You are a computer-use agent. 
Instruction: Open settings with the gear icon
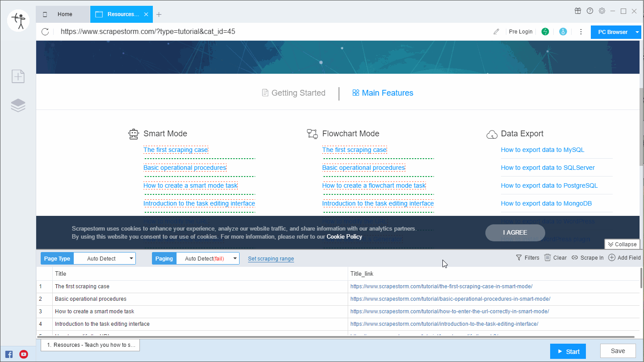point(602,10)
